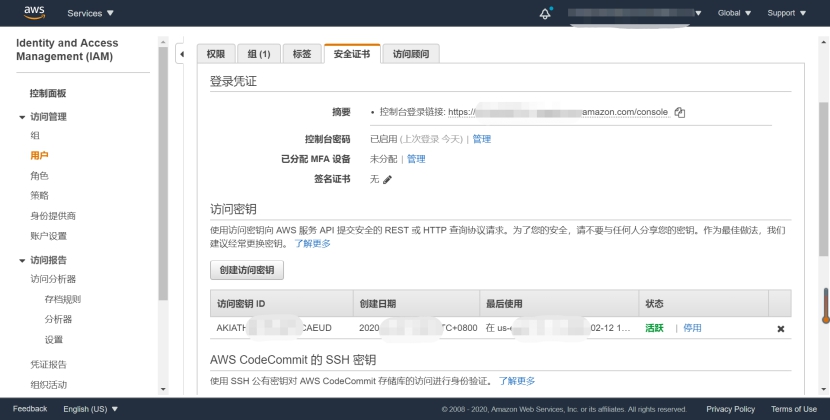The height and width of the screenshot is (420, 830).
Task: Open the Global region dropdown
Action: (x=734, y=13)
